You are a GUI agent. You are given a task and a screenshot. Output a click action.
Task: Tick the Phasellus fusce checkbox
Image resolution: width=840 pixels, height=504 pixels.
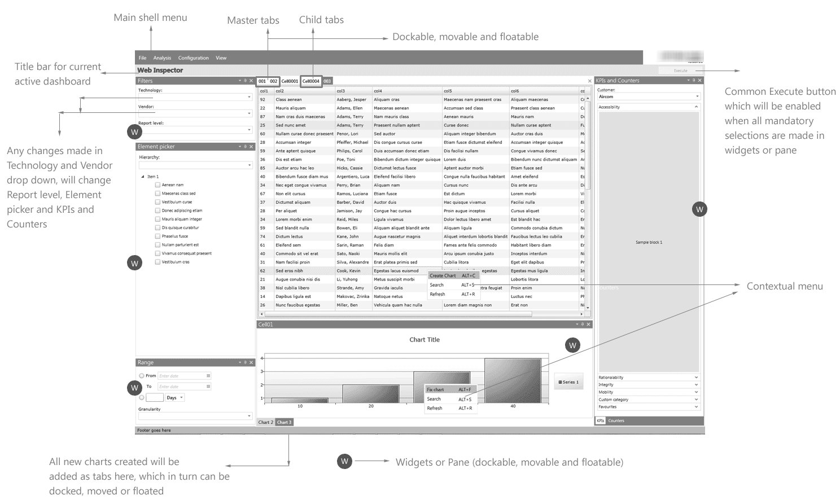(x=158, y=236)
